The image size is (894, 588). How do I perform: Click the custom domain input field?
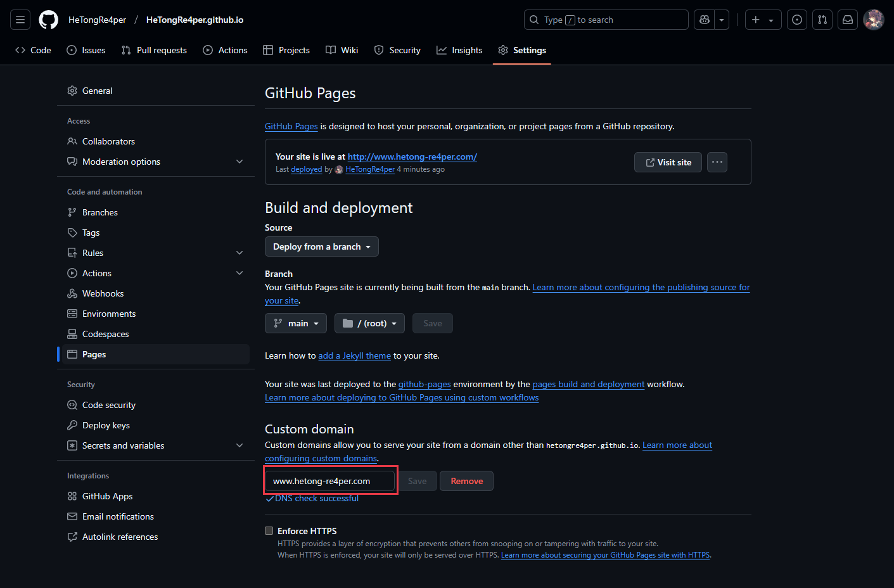point(330,481)
